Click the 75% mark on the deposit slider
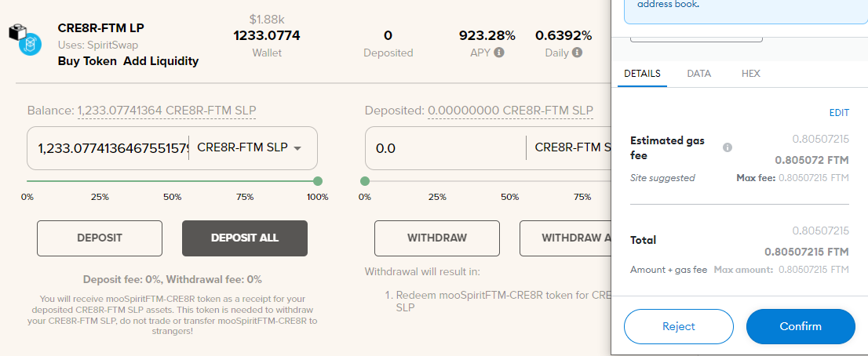Image resolution: width=868 pixels, height=356 pixels. [x=245, y=197]
